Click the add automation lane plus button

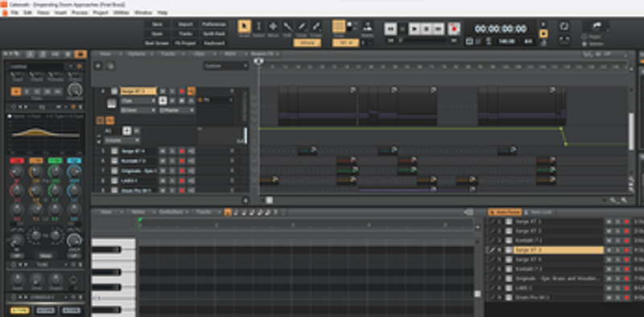pos(127,131)
